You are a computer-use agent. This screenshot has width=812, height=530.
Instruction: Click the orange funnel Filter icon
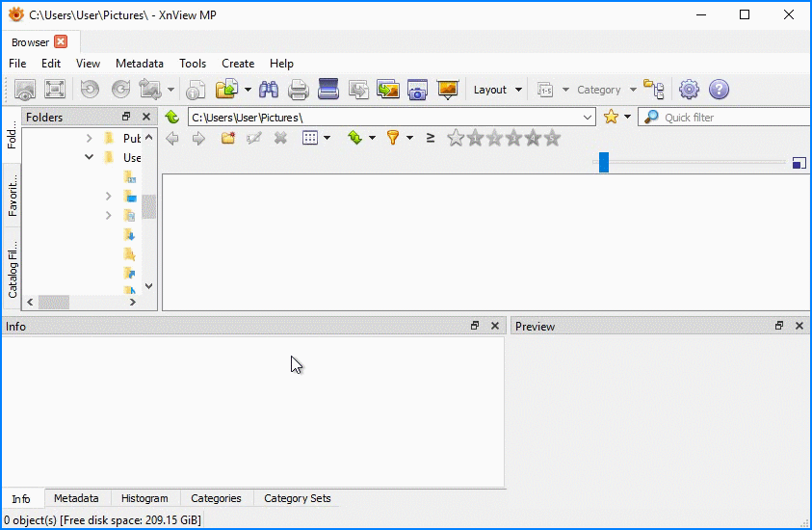(393, 137)
